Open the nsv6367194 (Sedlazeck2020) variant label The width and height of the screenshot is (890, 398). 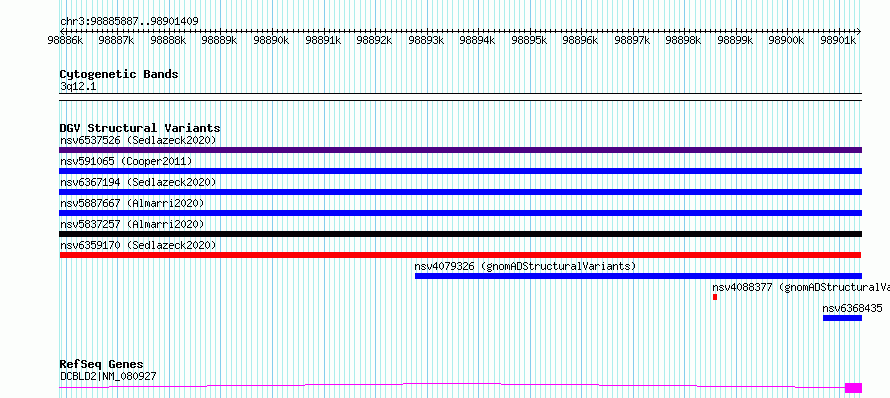click(138, 182)
